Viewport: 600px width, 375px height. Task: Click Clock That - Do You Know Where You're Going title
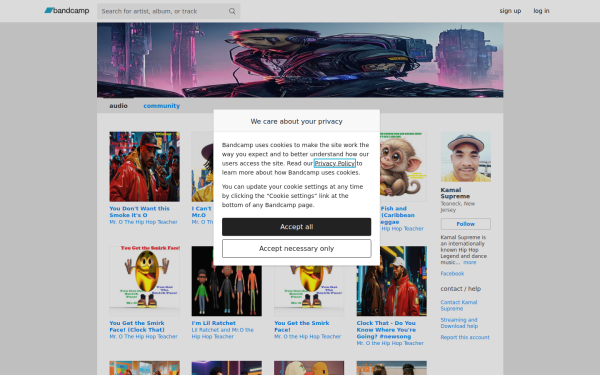(386, 329)
